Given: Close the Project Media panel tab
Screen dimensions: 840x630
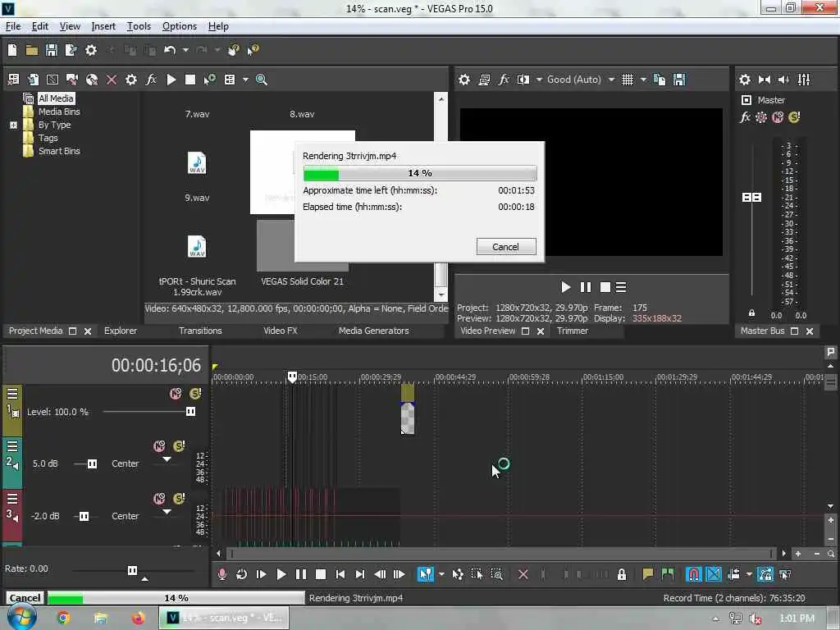Looking at the screenshot, I should [x=88, y=331].
